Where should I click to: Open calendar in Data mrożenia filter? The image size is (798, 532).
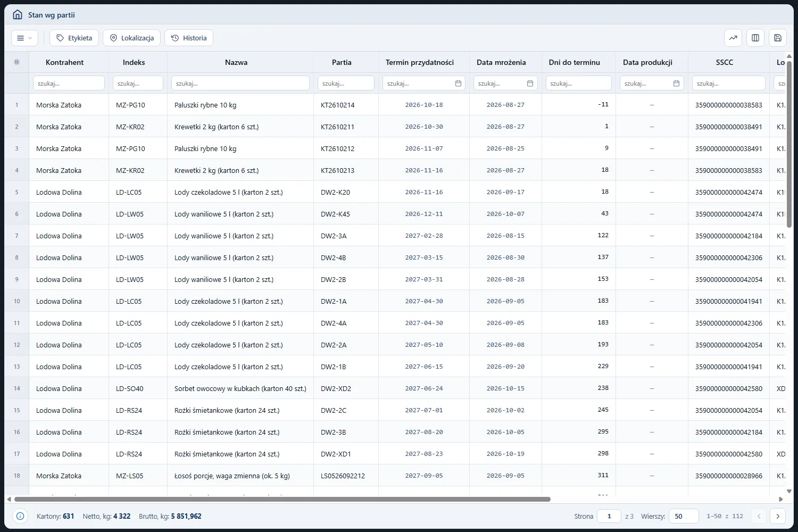(x=530, y=84)
